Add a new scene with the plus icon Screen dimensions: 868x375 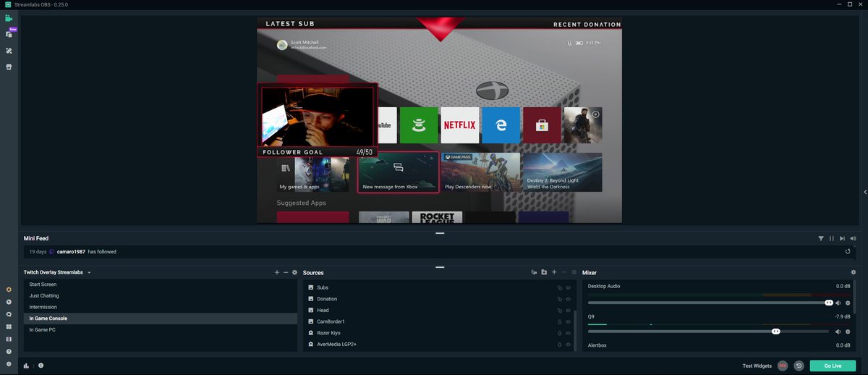277,272
